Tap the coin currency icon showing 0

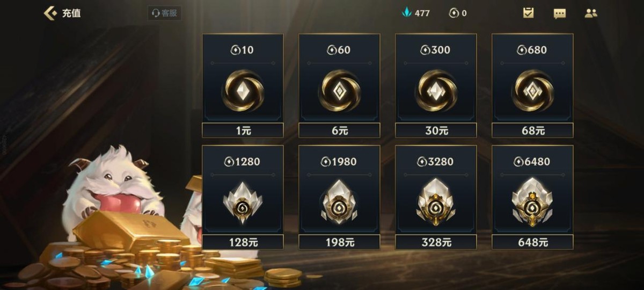453,13
